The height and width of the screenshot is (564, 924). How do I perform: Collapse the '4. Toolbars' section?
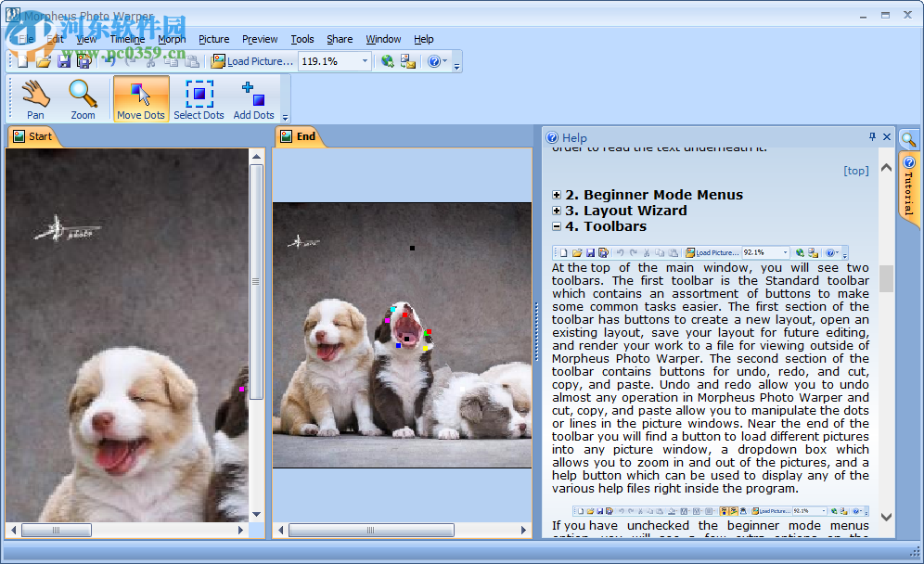click(x=556, y=226)
